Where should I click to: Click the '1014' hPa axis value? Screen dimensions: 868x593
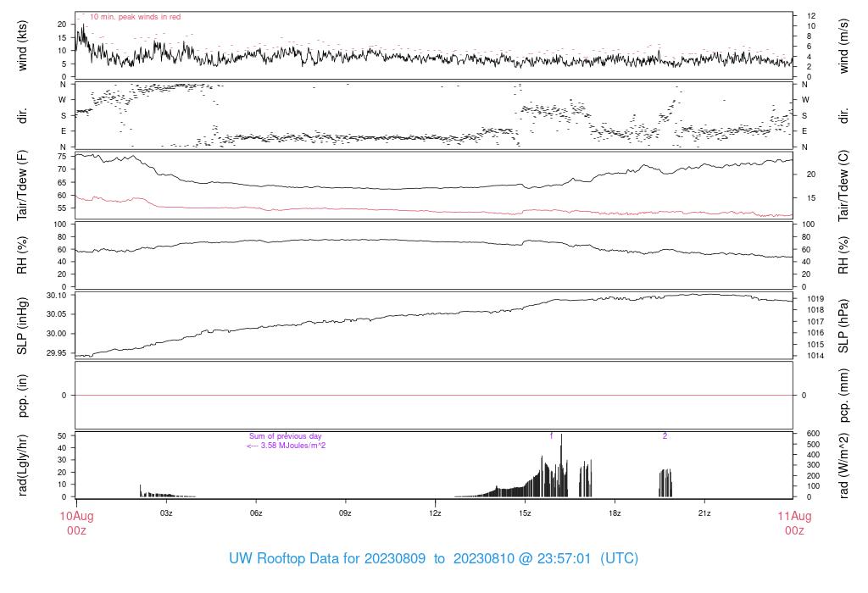pos(815,356)
